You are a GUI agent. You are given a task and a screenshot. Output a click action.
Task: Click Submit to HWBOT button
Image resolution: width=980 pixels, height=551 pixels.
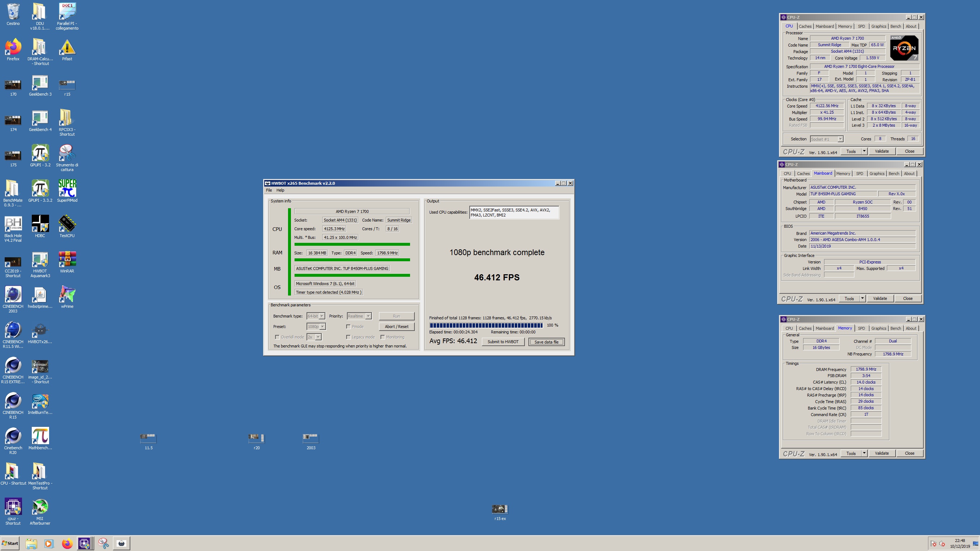coord(503,342)
